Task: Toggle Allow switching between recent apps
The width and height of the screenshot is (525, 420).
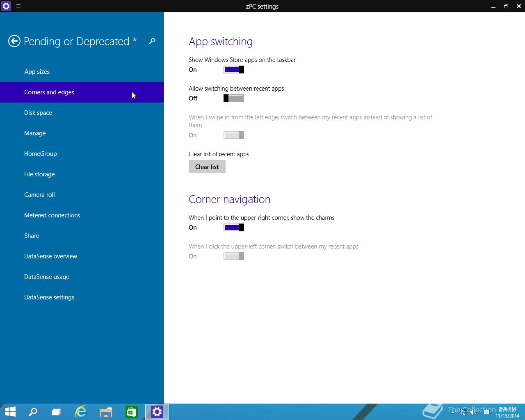Action: pyautogui.click(x=234, y=98)
